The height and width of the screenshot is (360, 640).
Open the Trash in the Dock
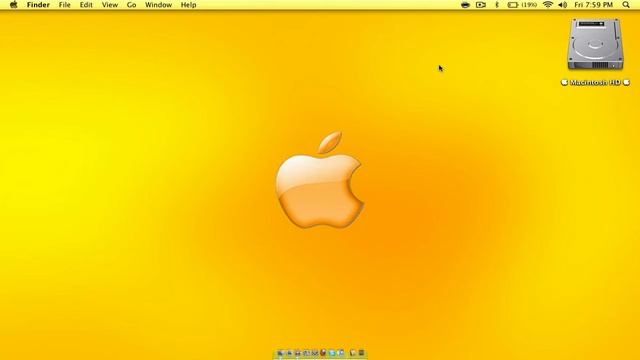[361, 353]
